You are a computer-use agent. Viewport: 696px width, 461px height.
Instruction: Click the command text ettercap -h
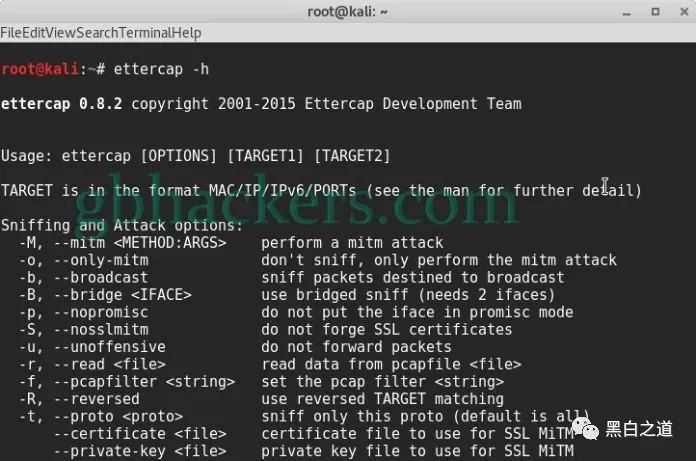(x=161, y=69)
